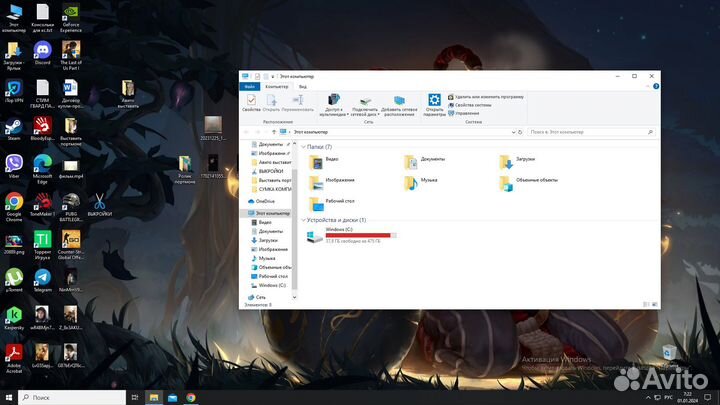Collapse the ribbon with the chevron
The height and width of the screenshot is (405, 720).
(648, 86)
